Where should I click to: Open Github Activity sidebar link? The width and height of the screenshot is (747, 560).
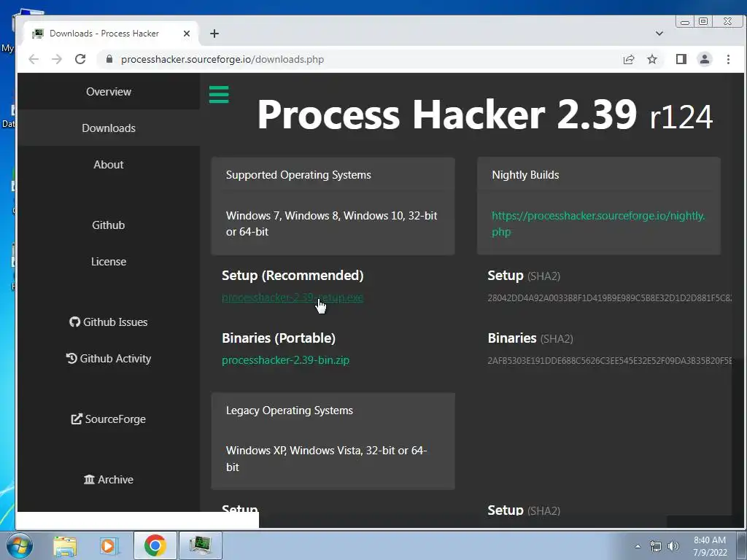point(109,359)
